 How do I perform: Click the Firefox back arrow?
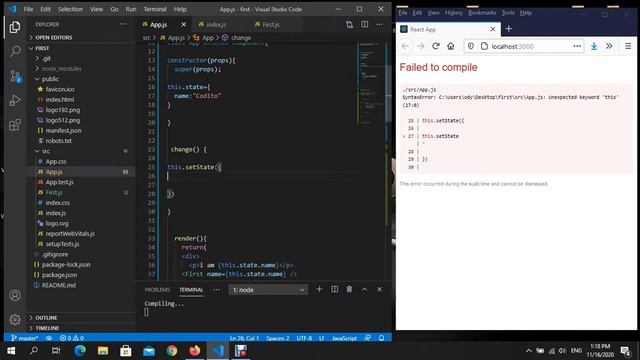point(405,46)
